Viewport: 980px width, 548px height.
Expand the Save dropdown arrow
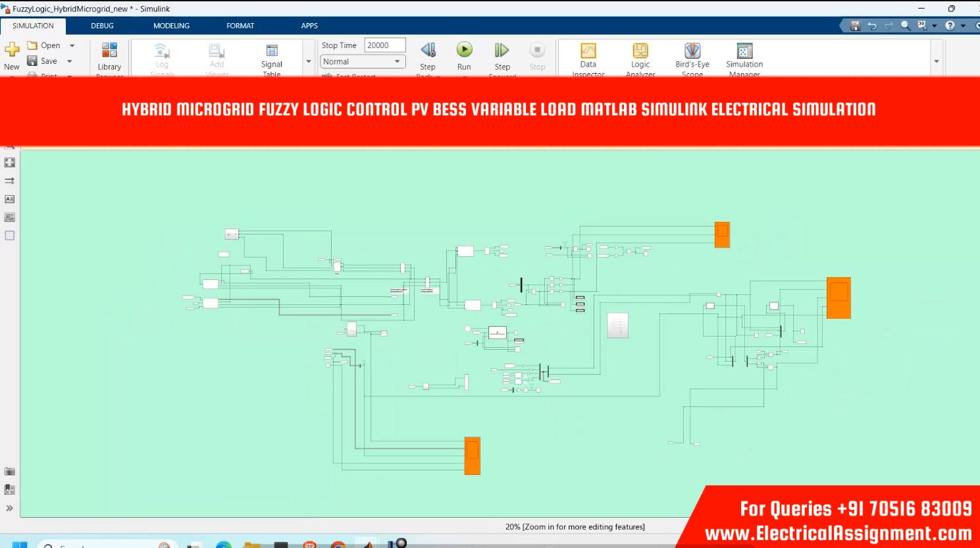70,61
